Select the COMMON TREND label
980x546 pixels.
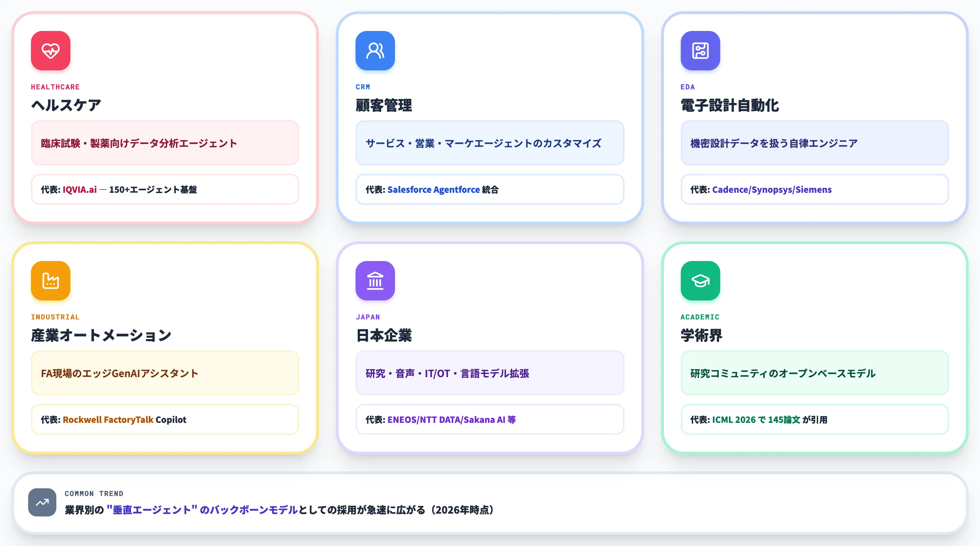[x=94, y=494]
